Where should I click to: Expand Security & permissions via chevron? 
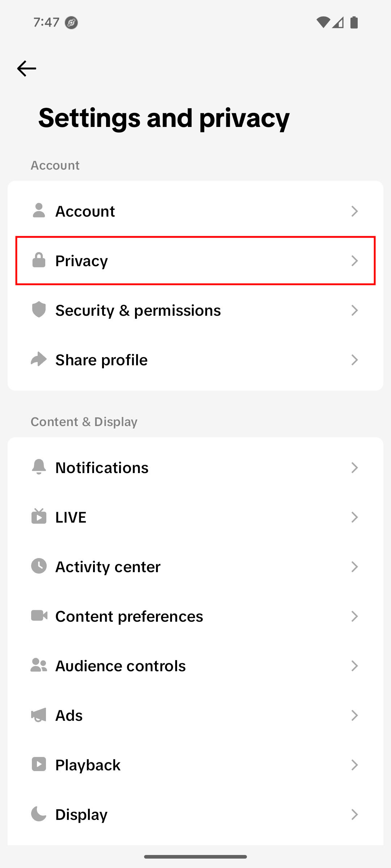[x=354, y=310]
